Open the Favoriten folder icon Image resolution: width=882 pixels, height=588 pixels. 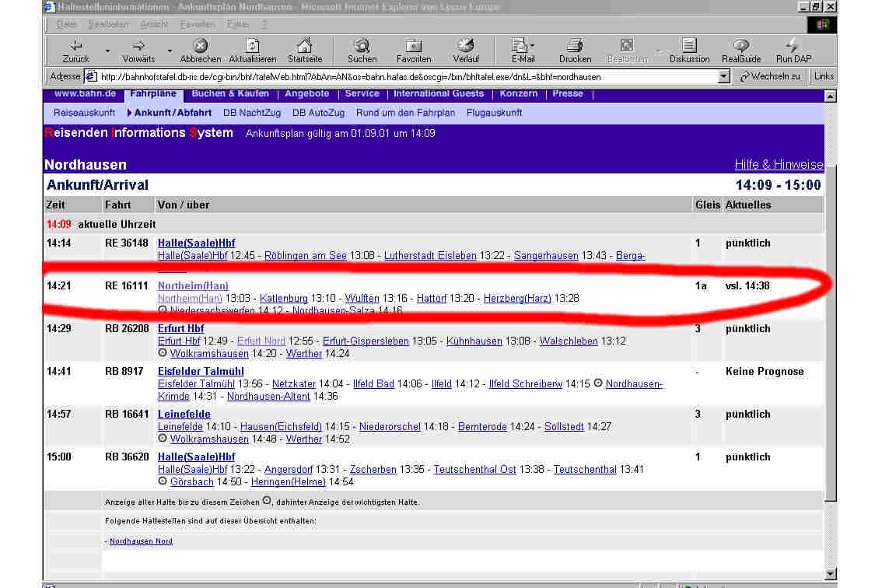(414, 46)
